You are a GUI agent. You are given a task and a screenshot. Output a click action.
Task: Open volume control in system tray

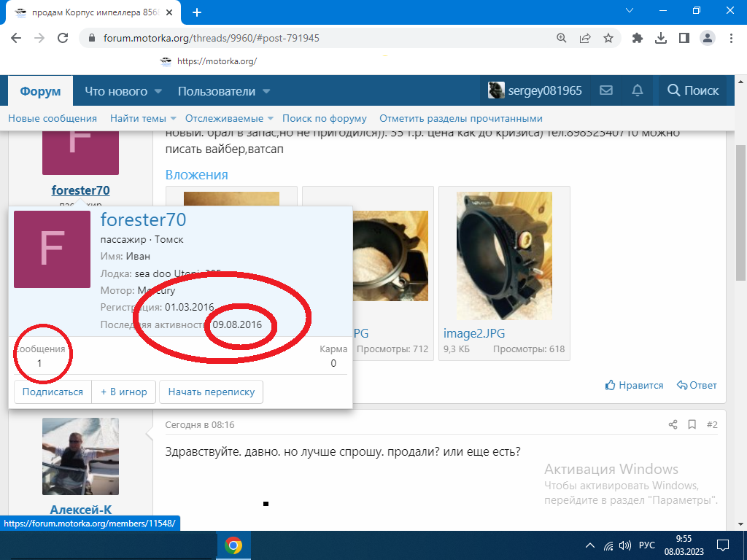pyautogui.click(x=624, y=545)
